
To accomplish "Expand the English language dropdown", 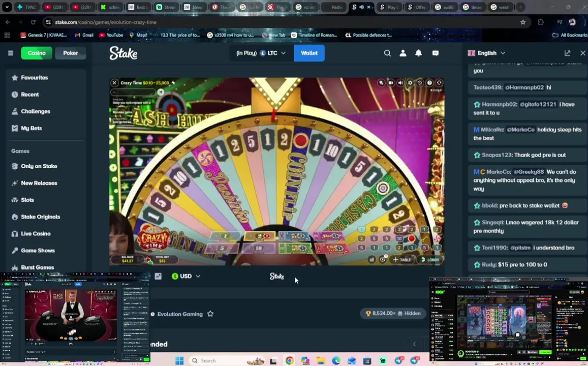I will tap(487, 53).
